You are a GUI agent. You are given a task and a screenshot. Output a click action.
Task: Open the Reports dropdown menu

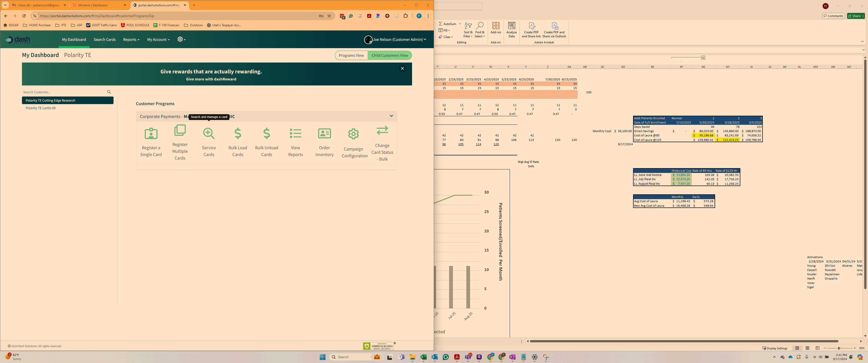point(131,40)
